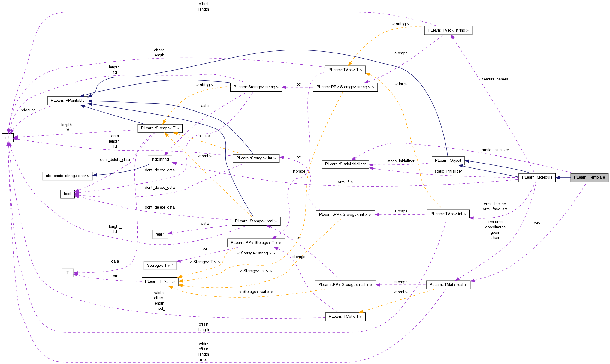This screenshot has width=610, height=364.
Task: Click the < Storage< T > > label
Action: click(x=205, y=262)
